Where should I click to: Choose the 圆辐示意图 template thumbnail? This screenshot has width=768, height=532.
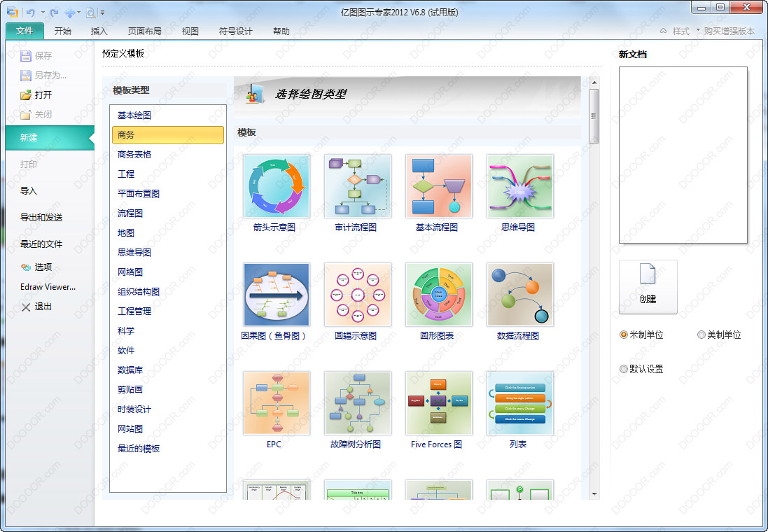[358, 295]
